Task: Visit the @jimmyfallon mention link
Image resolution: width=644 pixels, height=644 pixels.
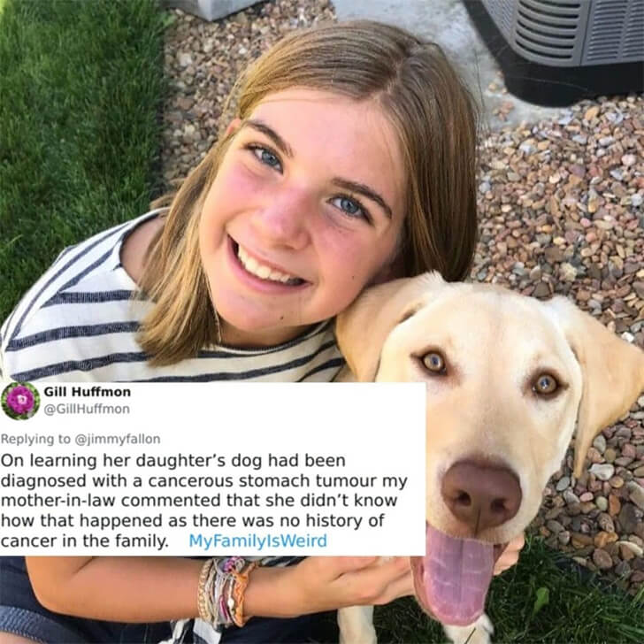Action: pyautogui.click(x=117, y=439)
